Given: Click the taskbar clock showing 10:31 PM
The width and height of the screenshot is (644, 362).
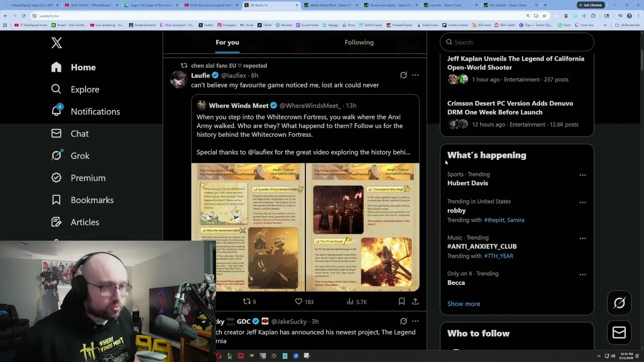Looking at the screenshot, I should point(626,356).
